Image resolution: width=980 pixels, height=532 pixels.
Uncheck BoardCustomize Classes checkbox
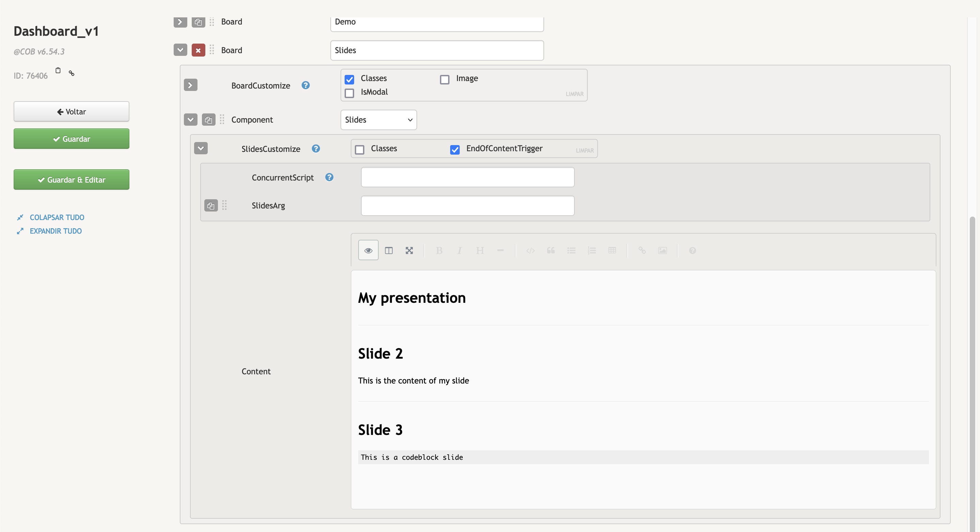click(349, 79)
